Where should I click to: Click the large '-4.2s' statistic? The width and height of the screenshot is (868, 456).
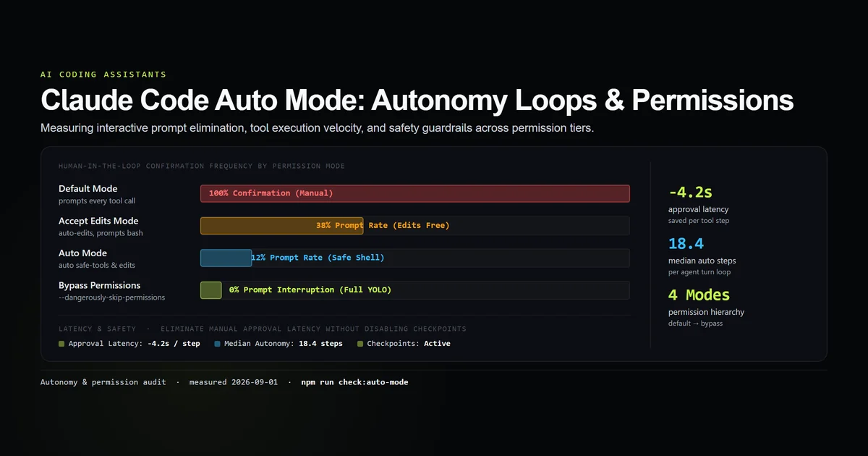tap(691, 193)
